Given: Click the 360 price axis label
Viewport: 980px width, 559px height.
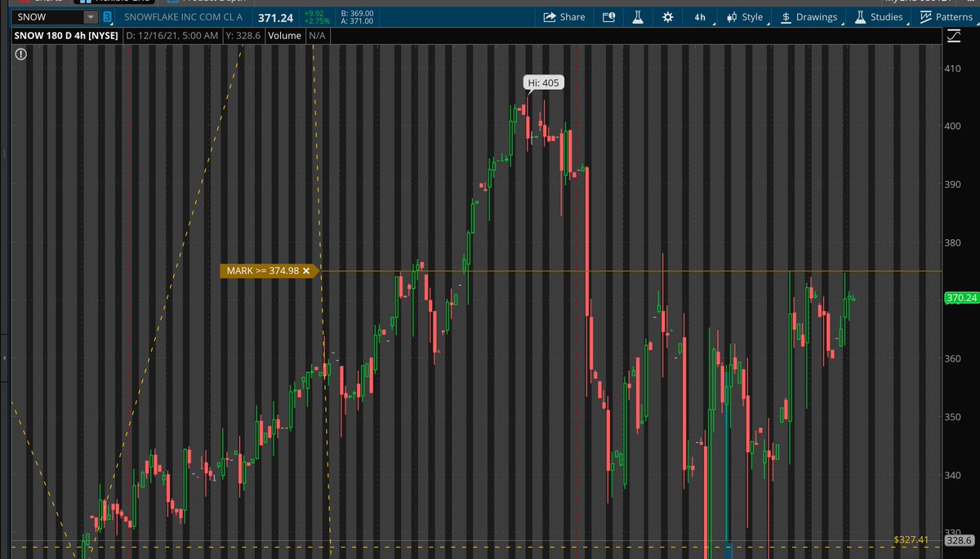Looking at the screenshot, I should pyautogui.click(x=952, y=358).
